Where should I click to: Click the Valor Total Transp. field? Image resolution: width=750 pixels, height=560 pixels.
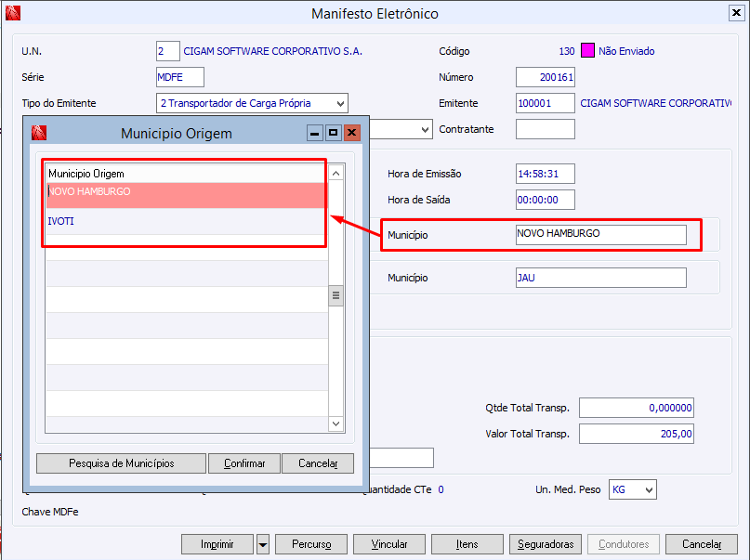(x=637, y=434)
